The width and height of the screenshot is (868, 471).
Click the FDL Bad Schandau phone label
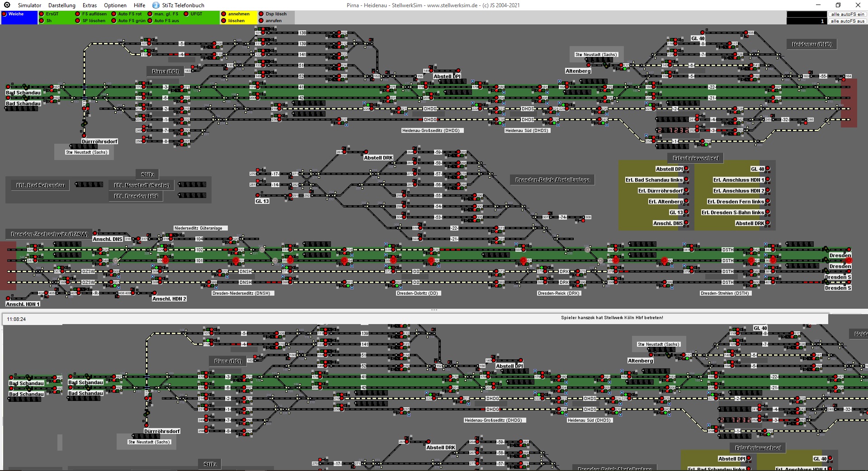point(40,185)
